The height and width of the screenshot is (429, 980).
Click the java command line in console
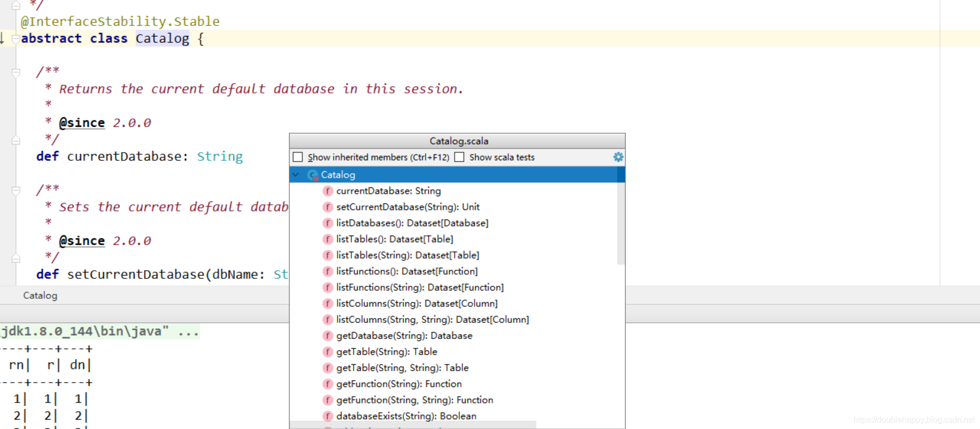tap(100, 331)
